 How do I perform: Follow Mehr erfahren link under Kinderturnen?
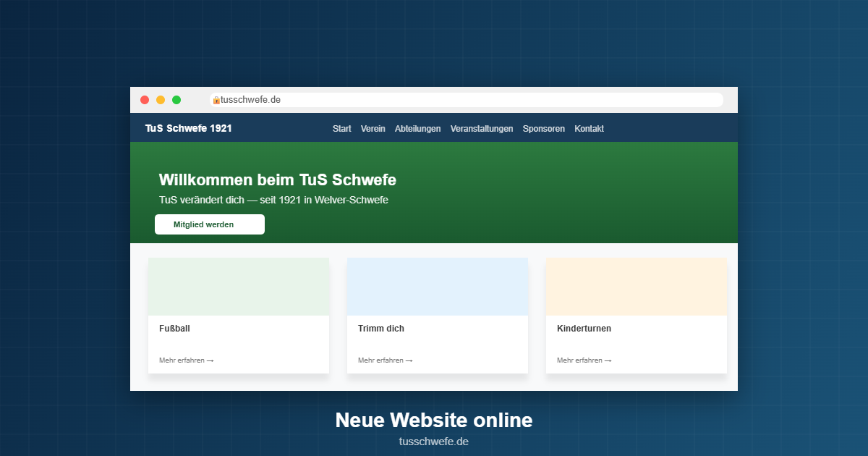584,360
